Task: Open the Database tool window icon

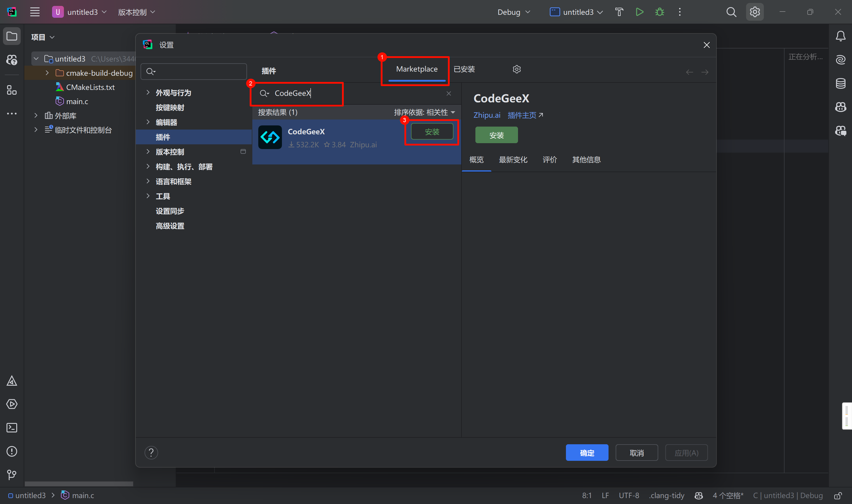Action: [x=840, y=83]
